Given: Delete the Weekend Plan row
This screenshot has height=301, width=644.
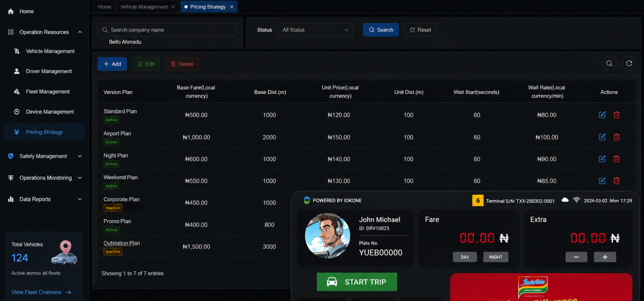Looking at the screenshot, I should tap(617, 181).
